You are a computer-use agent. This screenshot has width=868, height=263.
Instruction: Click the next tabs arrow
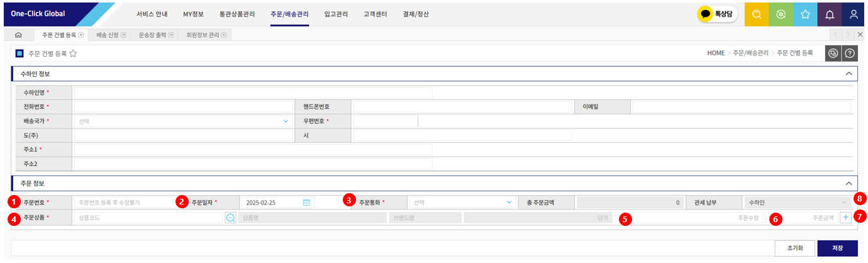(x=848, y=35)
